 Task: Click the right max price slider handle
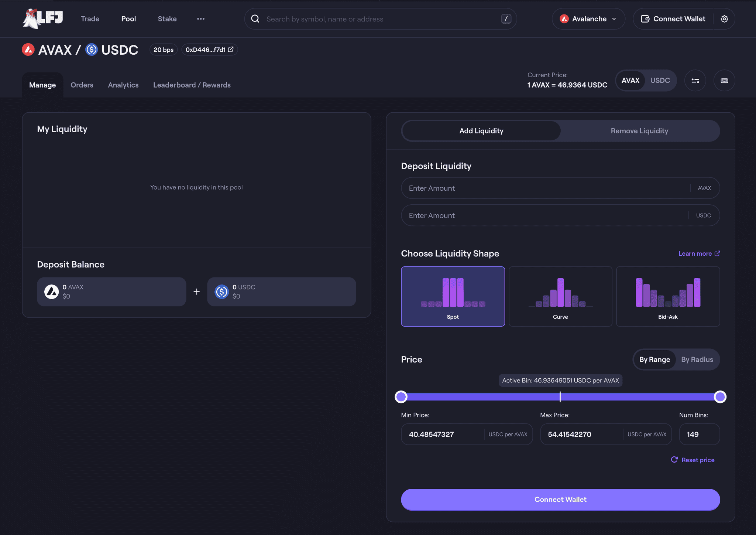tap(719, 397)
